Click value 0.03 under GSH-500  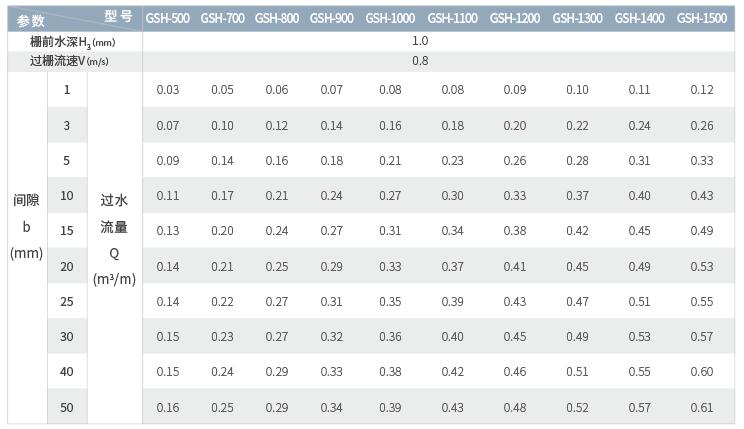point(168,90)
